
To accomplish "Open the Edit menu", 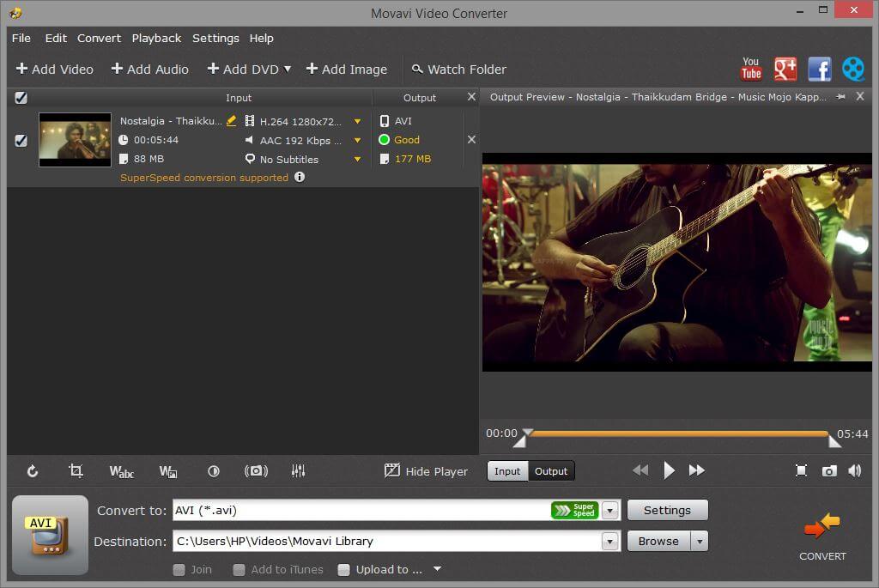I will (x=56, y=38).
